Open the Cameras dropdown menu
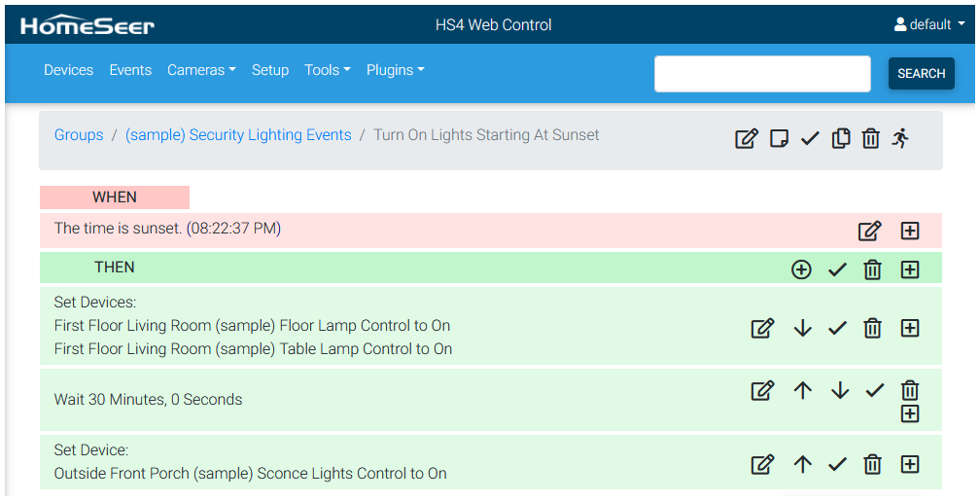980x501 pixels. click(x=201, y=70)
